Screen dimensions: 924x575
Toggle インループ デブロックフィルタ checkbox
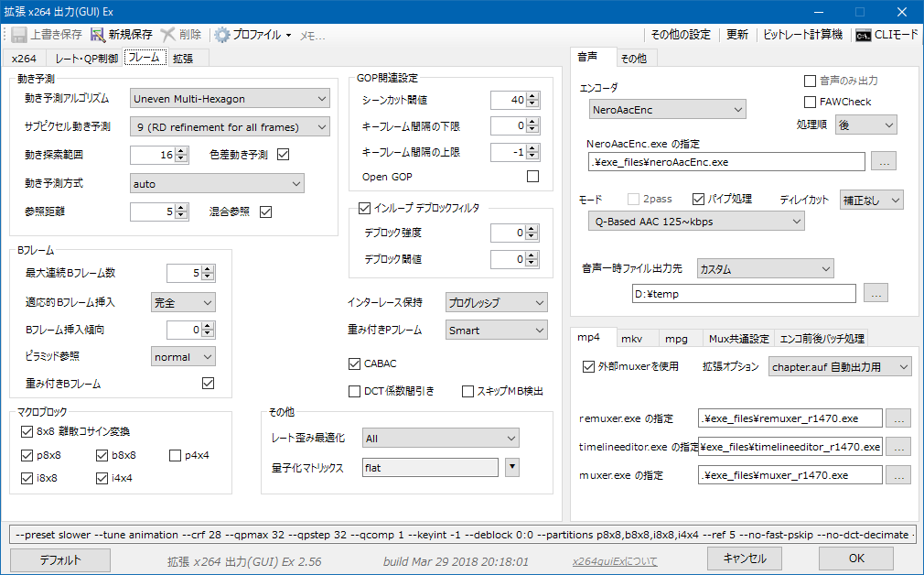pyautogui.click(x=364, y=208)
